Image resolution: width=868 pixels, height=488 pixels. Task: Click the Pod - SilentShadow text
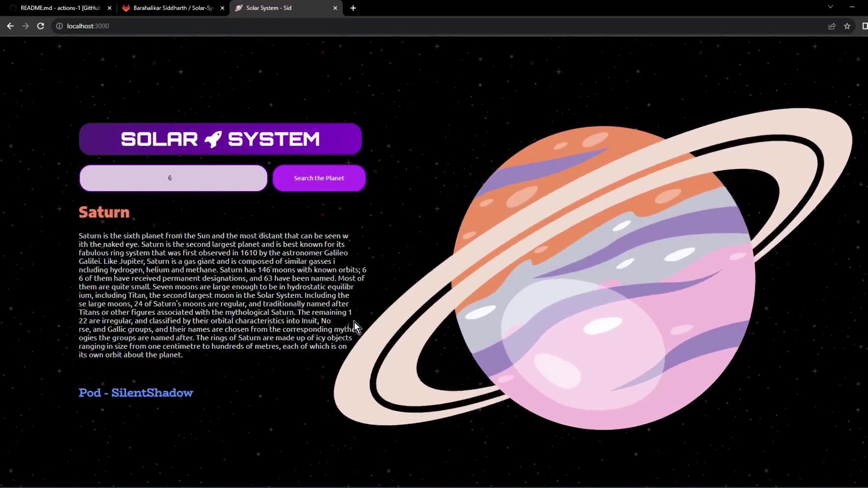pos(136,393)
